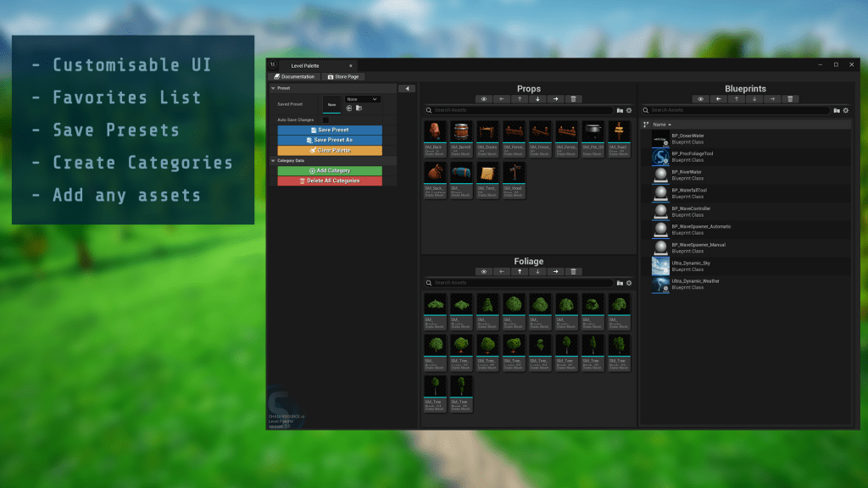
Task: Delete the Props category using its trash icon
Action: [574, 99]
